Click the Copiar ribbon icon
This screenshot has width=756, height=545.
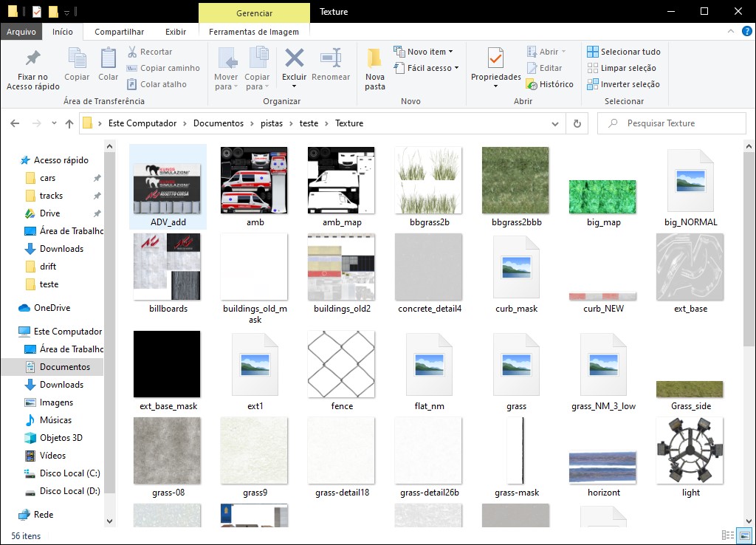pyautogui.click(x=77, y=64)
